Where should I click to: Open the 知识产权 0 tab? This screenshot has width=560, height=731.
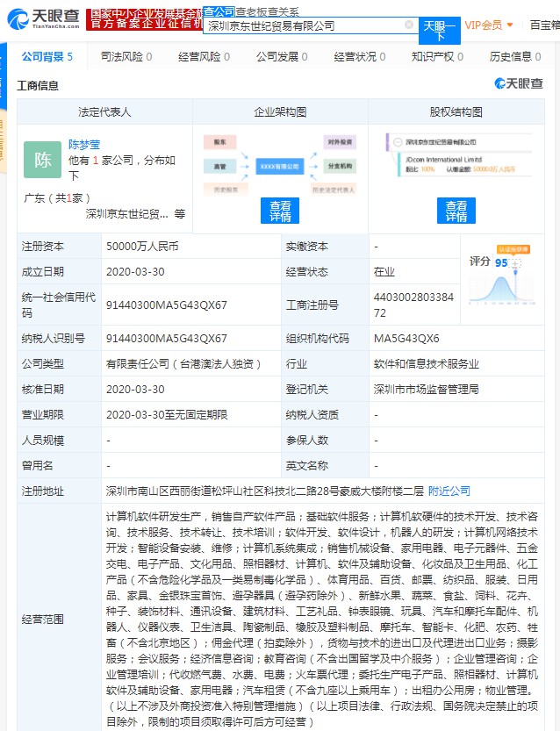tap(437, 57)
